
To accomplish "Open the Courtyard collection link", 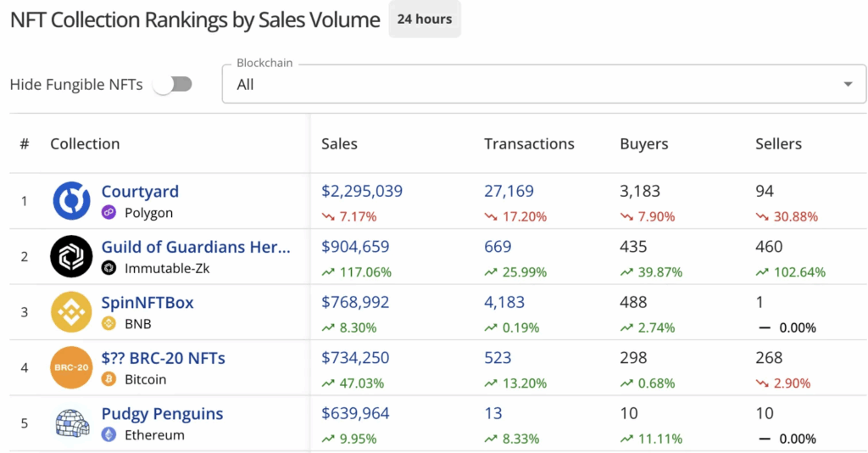I will [x=140, y=192].
